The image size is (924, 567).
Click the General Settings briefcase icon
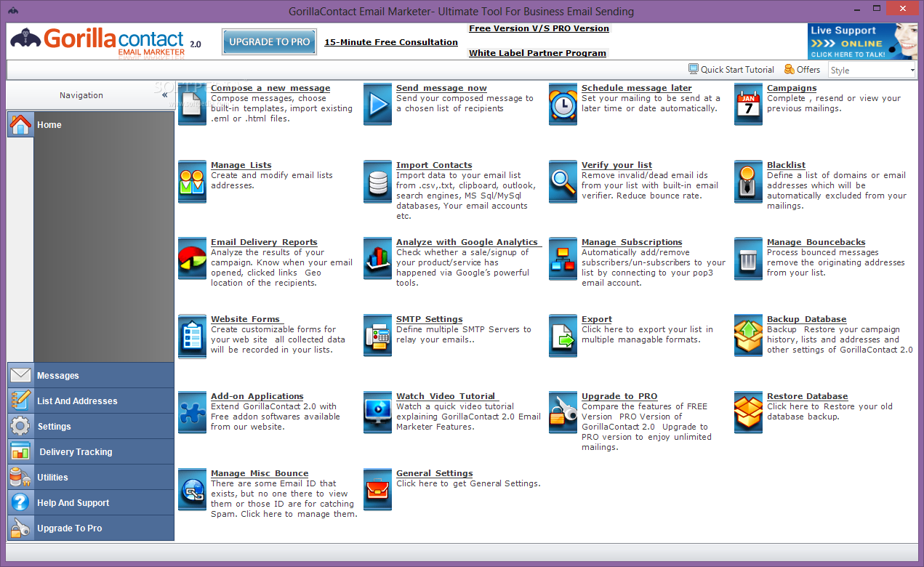pos(378,490)
